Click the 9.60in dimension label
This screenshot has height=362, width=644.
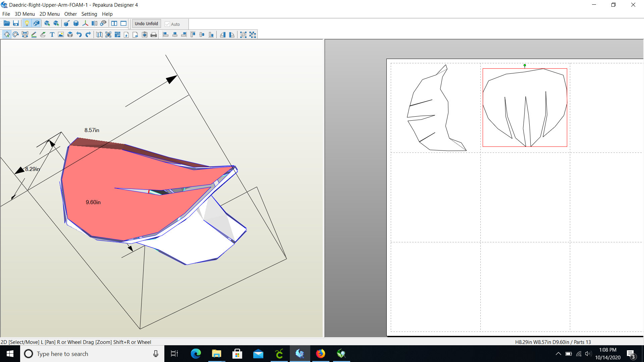coord(93,202)
